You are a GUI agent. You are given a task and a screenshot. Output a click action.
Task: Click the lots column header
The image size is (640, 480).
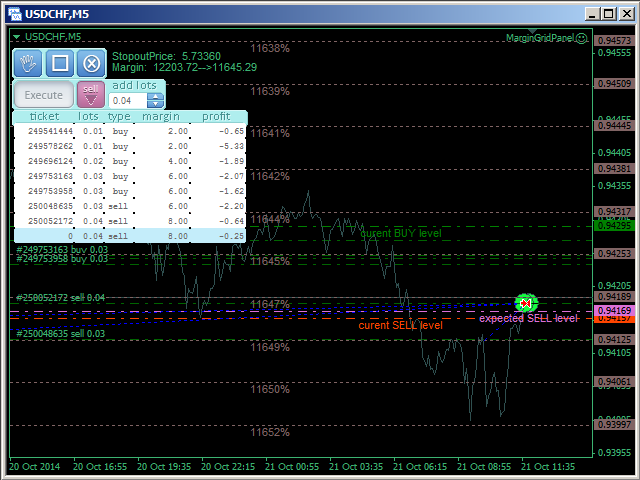(88, 117)
